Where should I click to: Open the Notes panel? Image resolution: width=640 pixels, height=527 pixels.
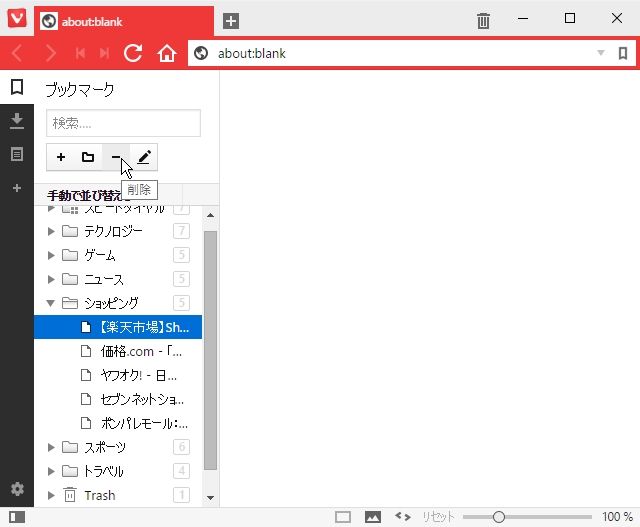coord(17,154)
